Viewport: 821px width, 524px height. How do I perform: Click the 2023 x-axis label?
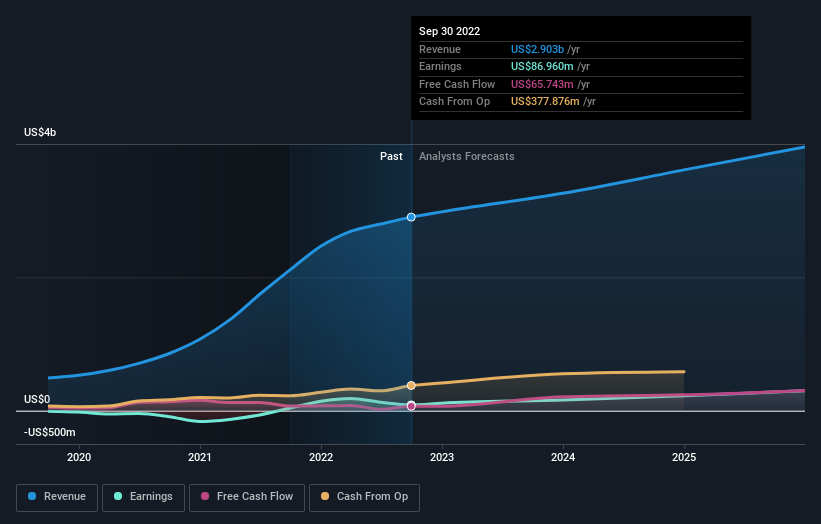442,458
